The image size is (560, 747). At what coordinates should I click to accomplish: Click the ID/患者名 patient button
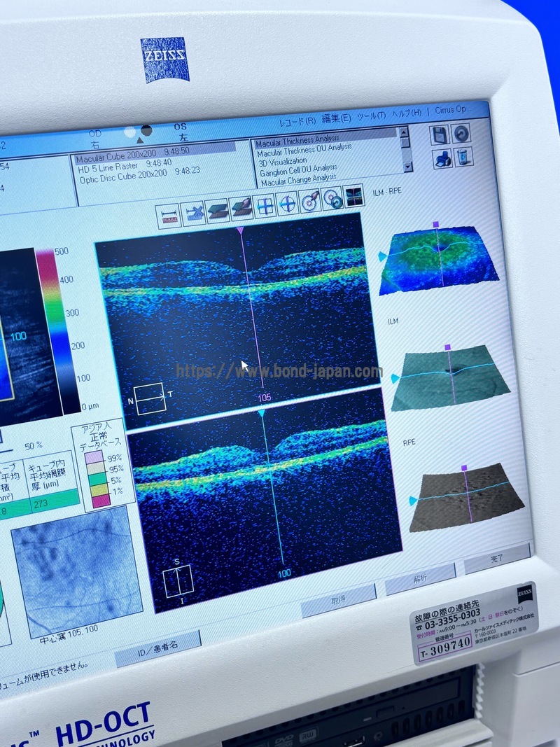pos(157,648)
